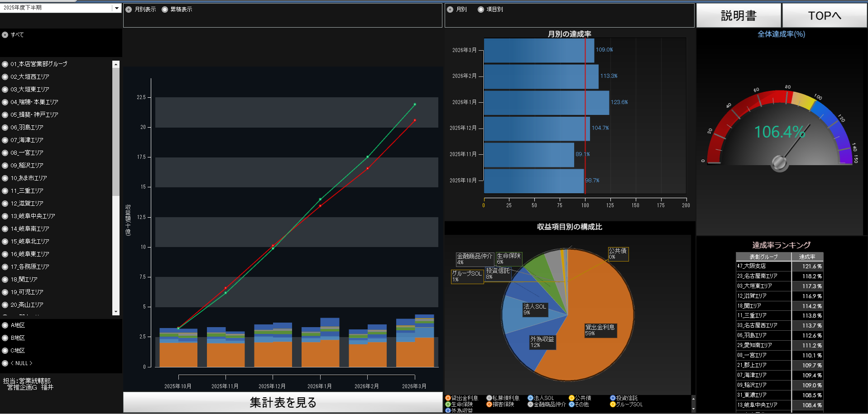The height and width of the screenshot is (414, 868).
Task: Click the 集計表を見る button
Action: tap(283, 402)
